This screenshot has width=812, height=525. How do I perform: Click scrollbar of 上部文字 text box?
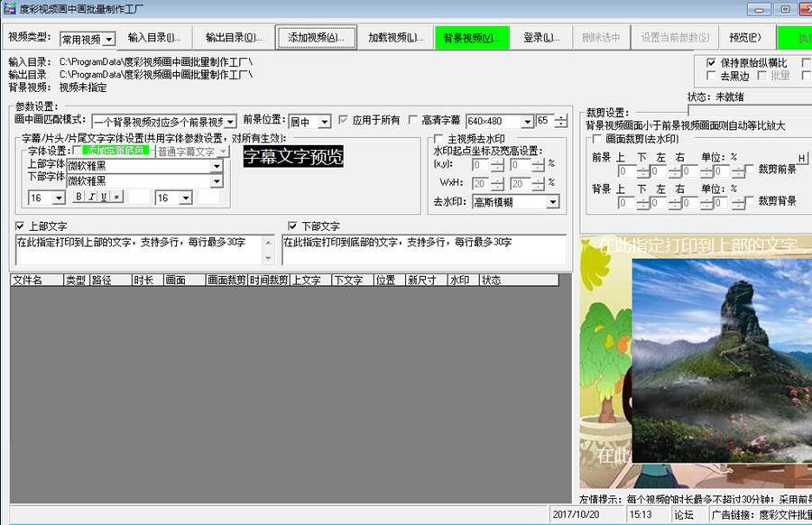(x=268, y=250)
